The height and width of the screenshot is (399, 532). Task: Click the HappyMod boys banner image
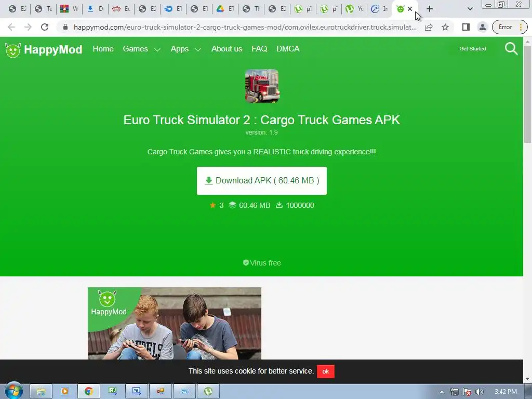pyautogui.click(x=175, y=323)
